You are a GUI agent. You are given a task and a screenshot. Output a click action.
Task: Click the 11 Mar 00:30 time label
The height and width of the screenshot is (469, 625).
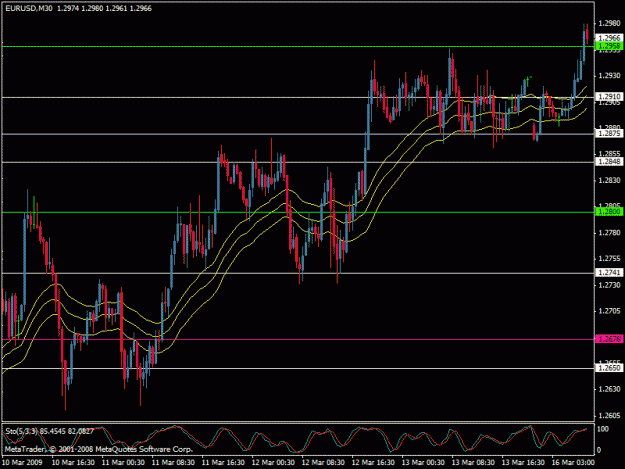pyautogui.click(x=123, y=463)
